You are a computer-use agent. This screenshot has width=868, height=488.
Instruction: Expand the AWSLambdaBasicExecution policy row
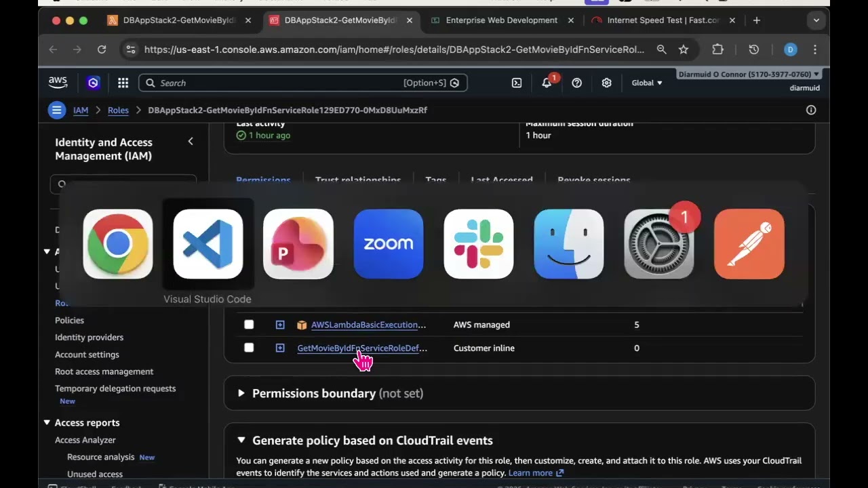pos(280,325)
